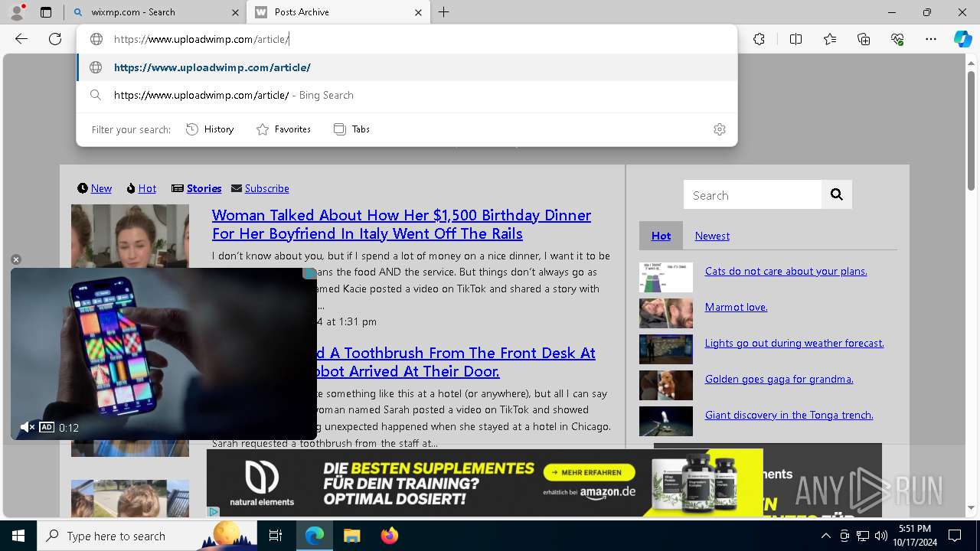Open the Toothbrush From The Front Desk article
The width and height of the screenshot is (980, 551).
(456, 362)
